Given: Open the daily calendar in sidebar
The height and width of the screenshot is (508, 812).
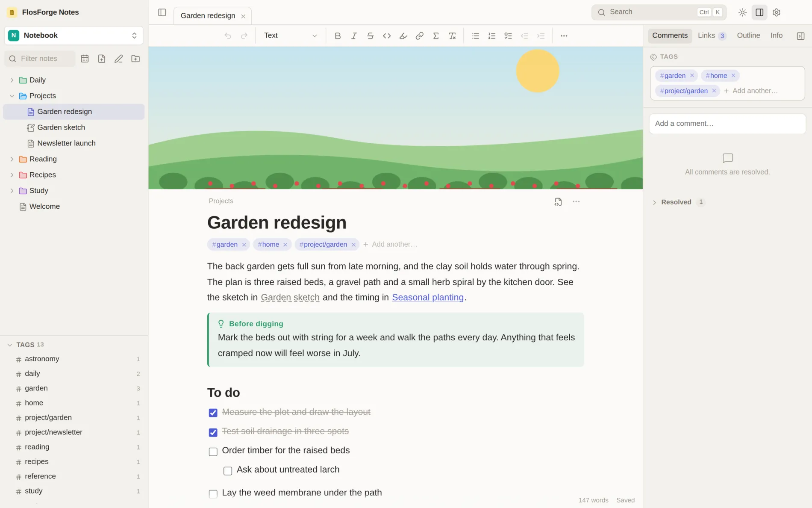Looking at the screenshot, I should pos(85,59).
